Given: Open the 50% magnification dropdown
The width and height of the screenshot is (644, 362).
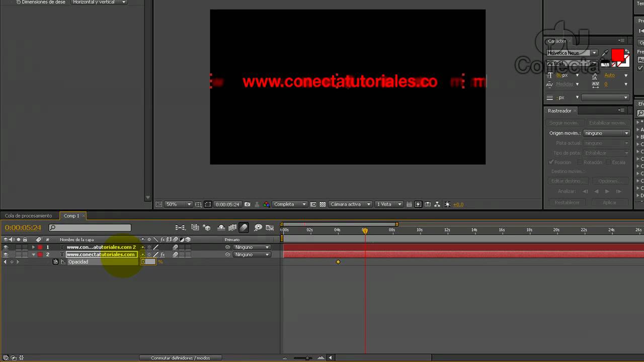Looking at the screenshot, I should 178,205.
